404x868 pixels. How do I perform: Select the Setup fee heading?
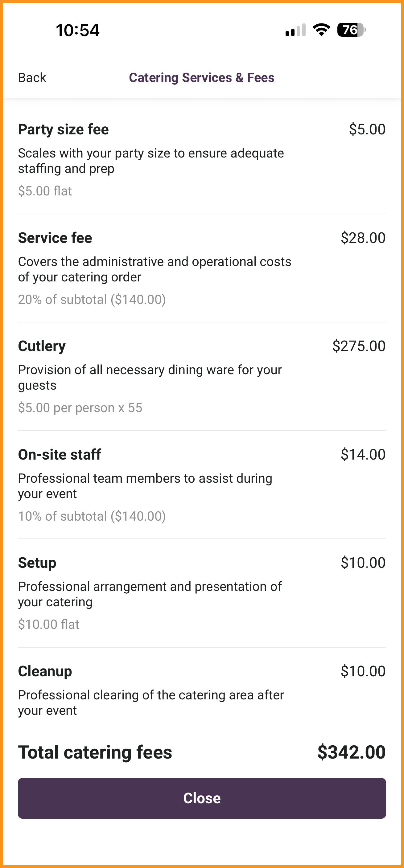click(37, 563)
